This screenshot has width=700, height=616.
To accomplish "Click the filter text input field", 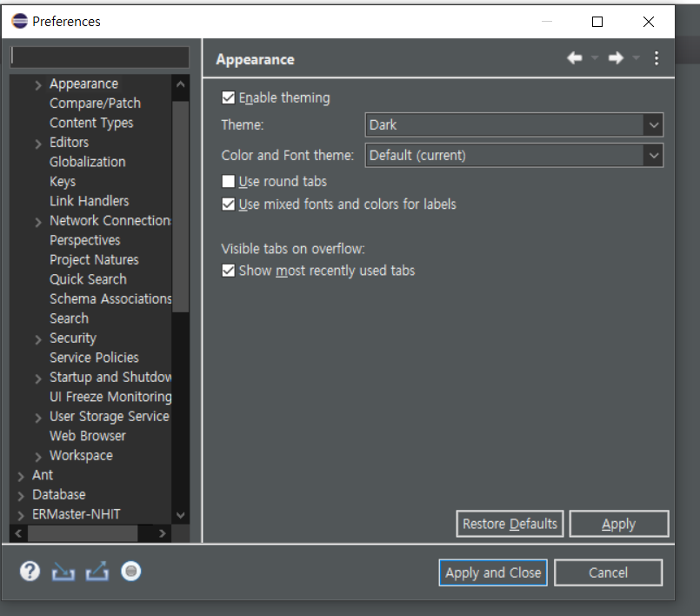I will tap(99, 57).
